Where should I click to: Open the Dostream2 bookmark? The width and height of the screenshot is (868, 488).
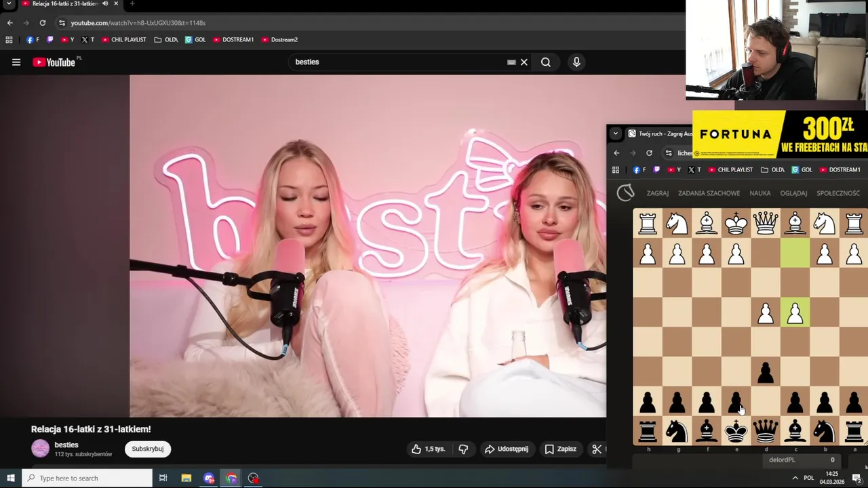[279, 40]
